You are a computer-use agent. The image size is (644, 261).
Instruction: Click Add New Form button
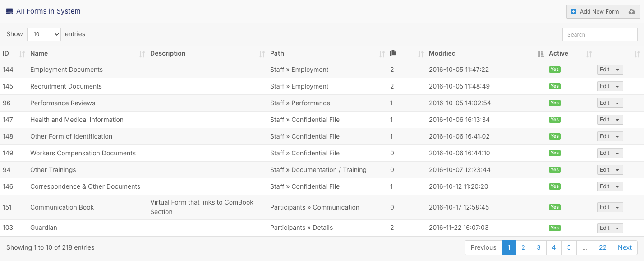click(595, 12)
